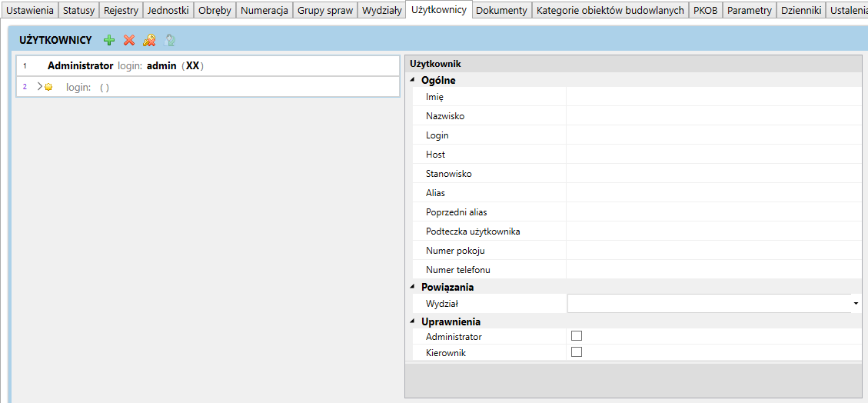Open the Obręby tab
The width and height of the screenshot is (868, 403).
click(215, 10)
